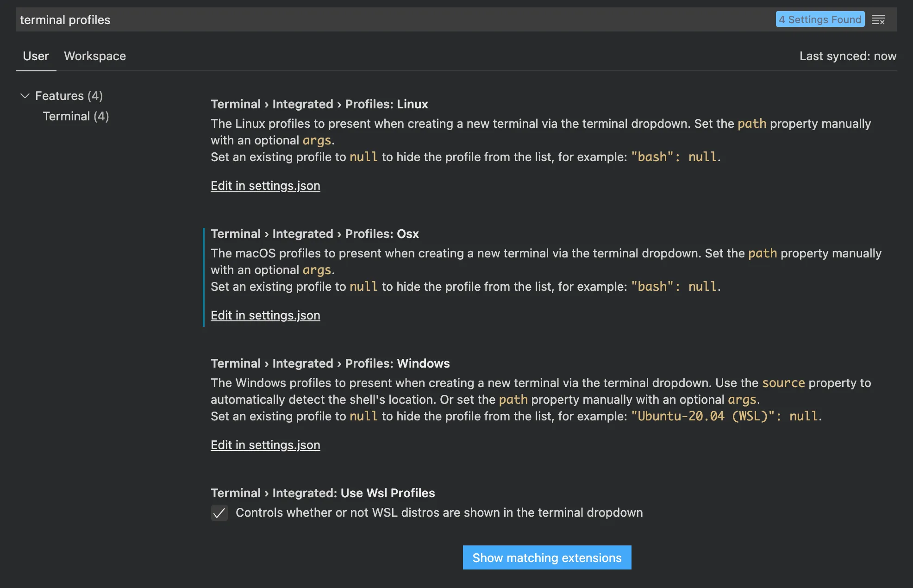Uncheck the Use Wsl Profiles checkbox
The width and height of the screenshot is (913, 588).
click(219, 513)
